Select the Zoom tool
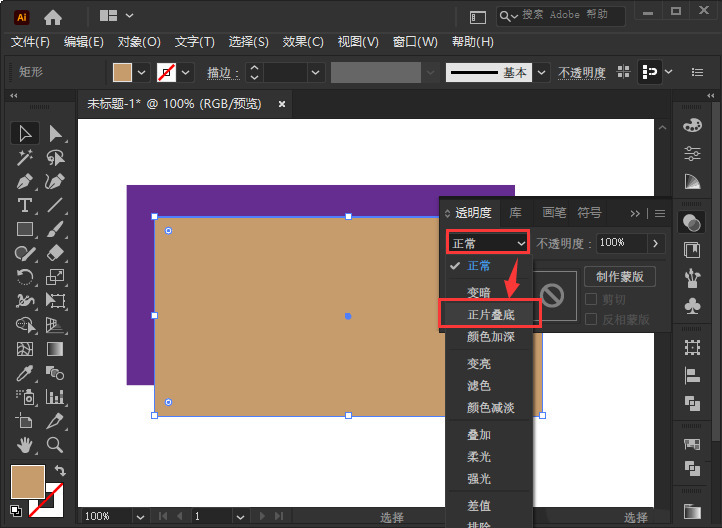 55,445
